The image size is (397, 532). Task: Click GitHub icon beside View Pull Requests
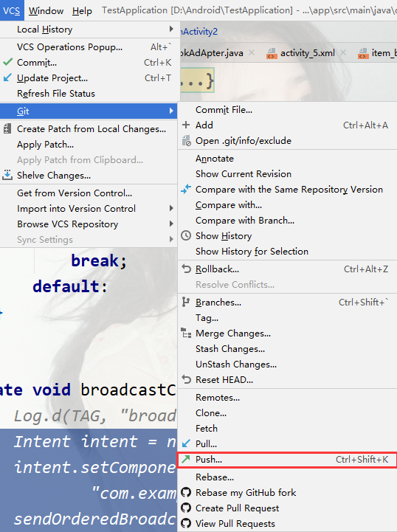click(x=186, y=524)
